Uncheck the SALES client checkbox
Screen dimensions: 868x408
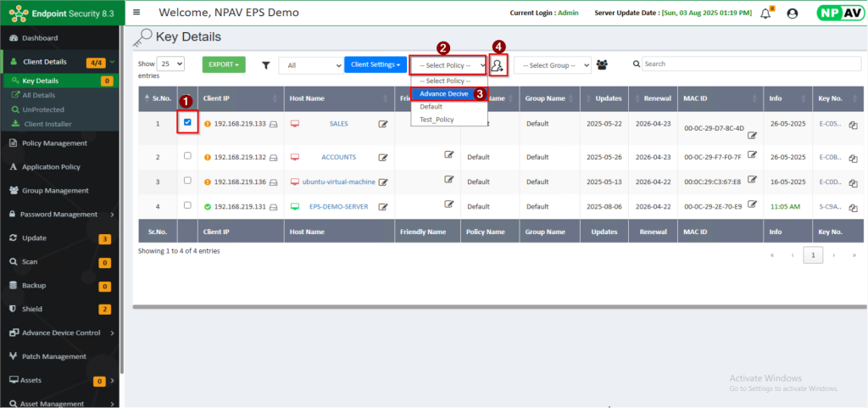tap(187, 123)
